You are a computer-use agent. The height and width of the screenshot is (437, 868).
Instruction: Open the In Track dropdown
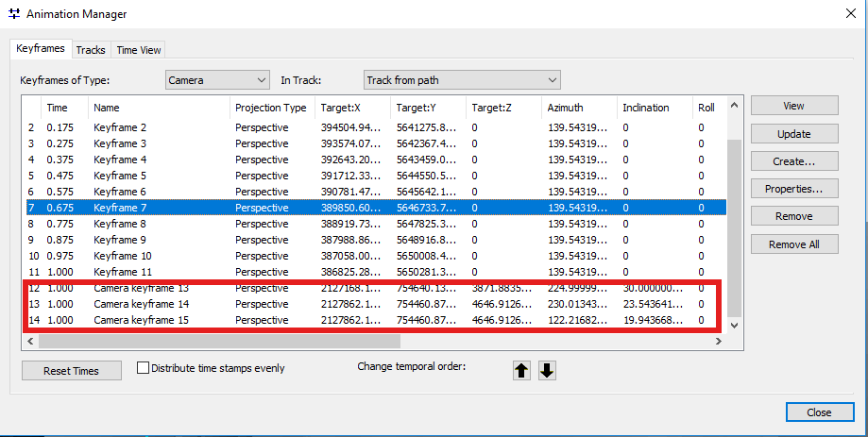tap(462, 79)
